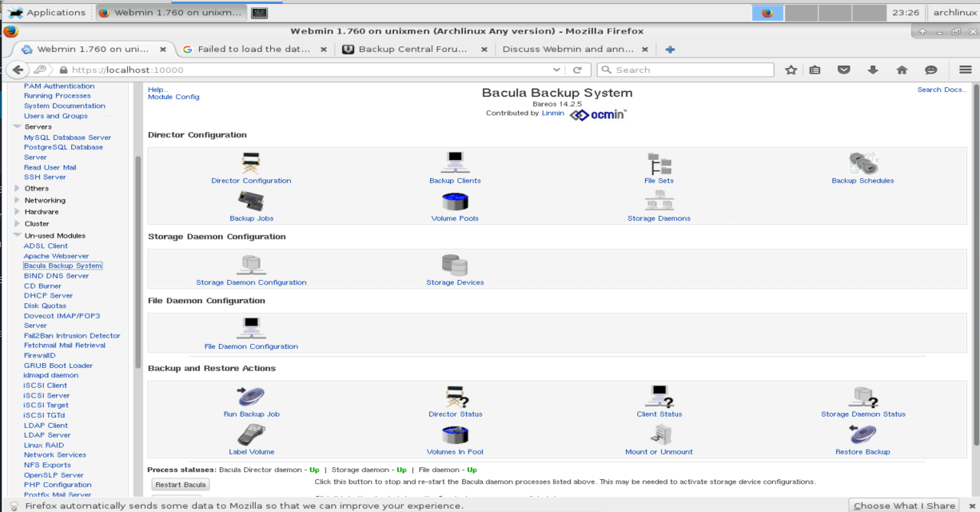Click the Label Volume icon
Image resolution: width=980 pixels, height=512 pixels.
[251, 434]
